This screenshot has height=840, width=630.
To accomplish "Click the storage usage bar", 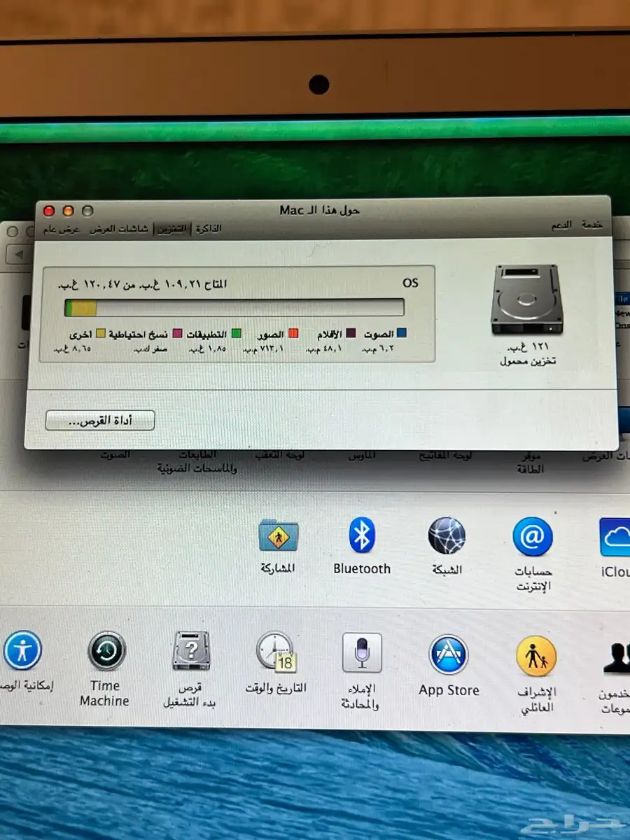I will 234,308.
